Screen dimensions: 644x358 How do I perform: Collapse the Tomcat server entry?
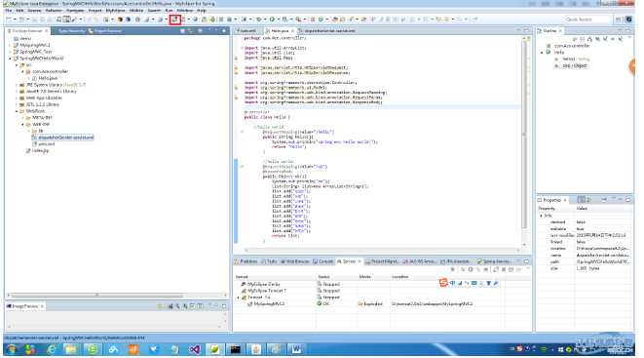(x=239, y=298)
